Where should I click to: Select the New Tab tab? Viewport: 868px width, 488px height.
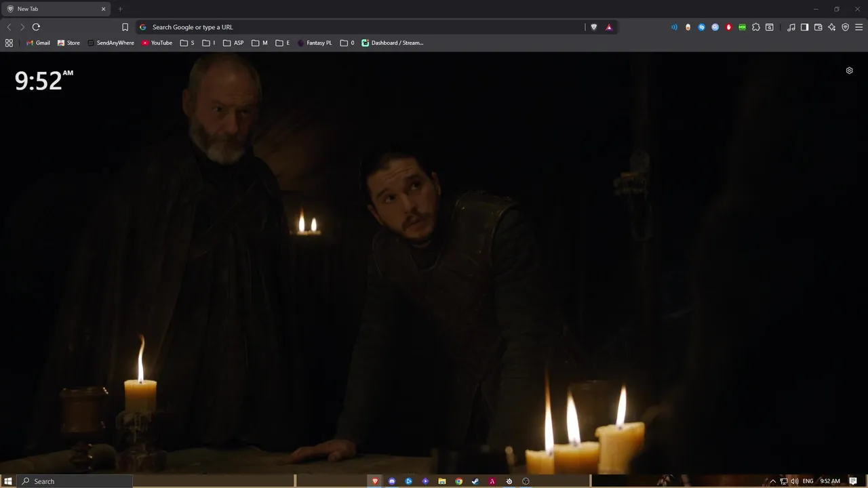point(54,9)
